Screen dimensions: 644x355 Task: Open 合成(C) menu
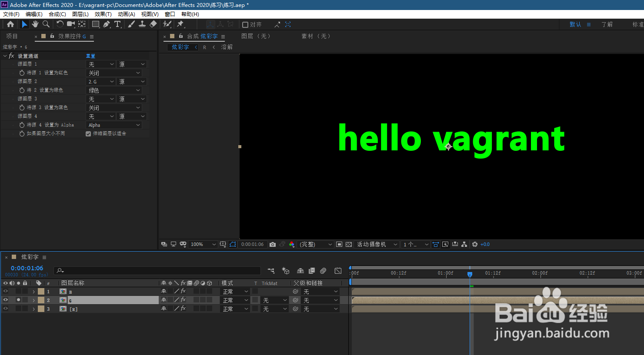[x=57, y=14]
